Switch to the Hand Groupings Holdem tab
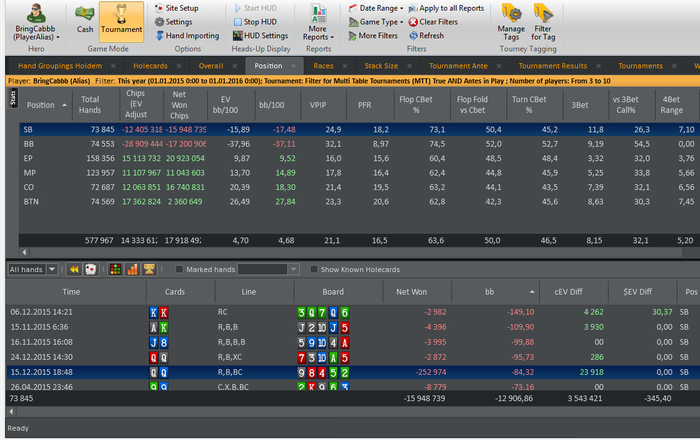700x440 pixels. pos(60,66)
